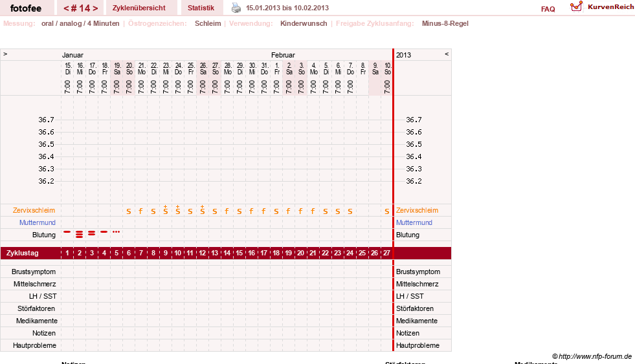Click the mucus 'S' symbol on cycle day 22
Viewport: 635px width, 364px height.
pyautogui.click(x=325, y=211)
